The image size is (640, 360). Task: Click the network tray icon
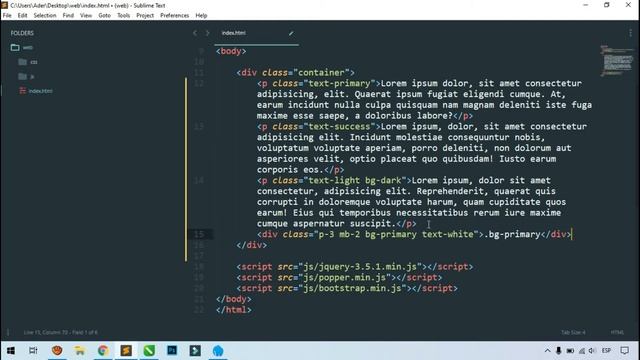point(582,351)
